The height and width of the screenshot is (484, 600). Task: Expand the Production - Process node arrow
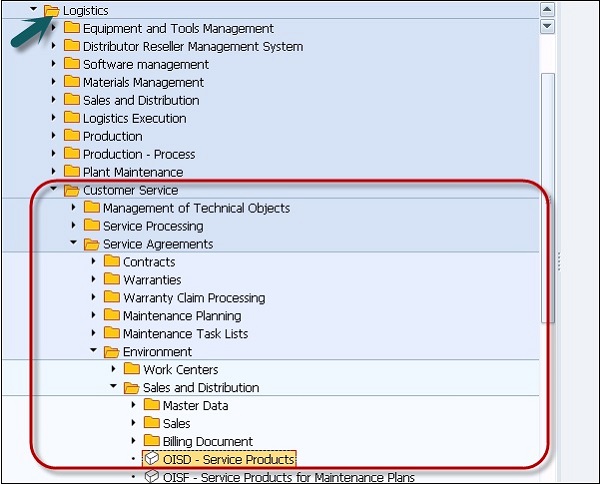54,154
